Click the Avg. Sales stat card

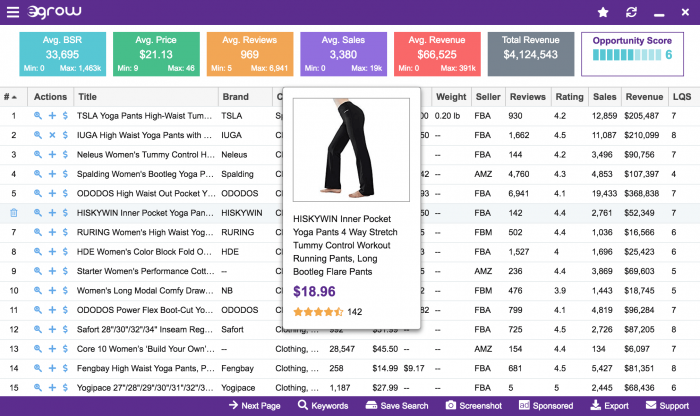343,54
